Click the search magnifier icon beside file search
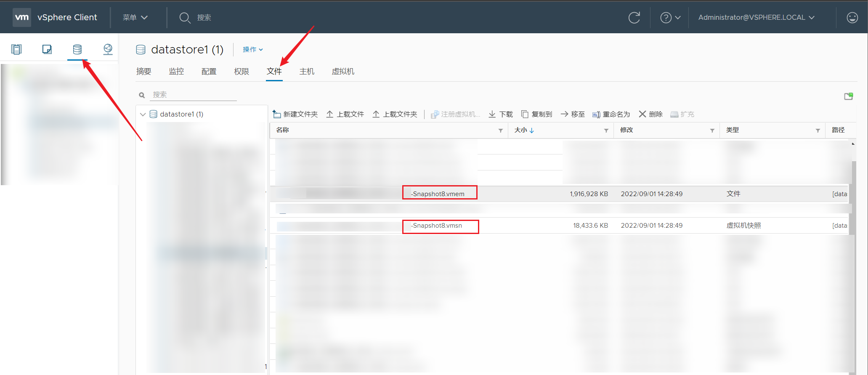Screen dimensions: 868x375 point(142,95)
